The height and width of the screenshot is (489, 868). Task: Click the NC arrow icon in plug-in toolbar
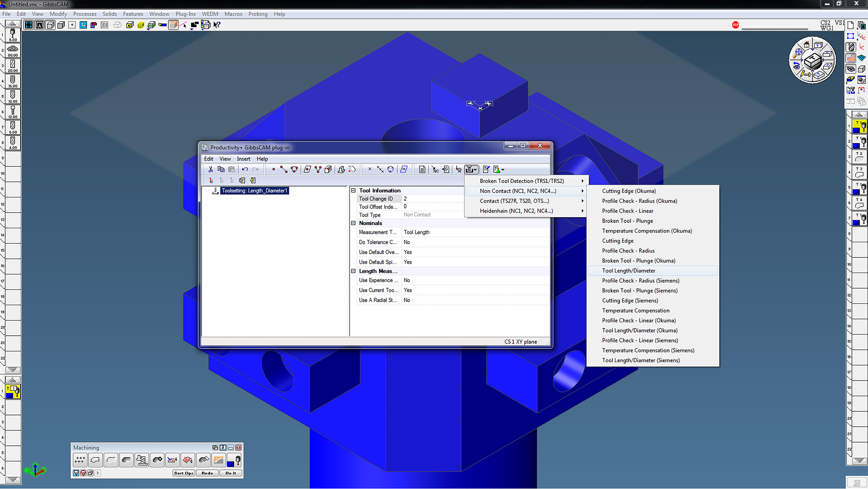tap(435, 170)
